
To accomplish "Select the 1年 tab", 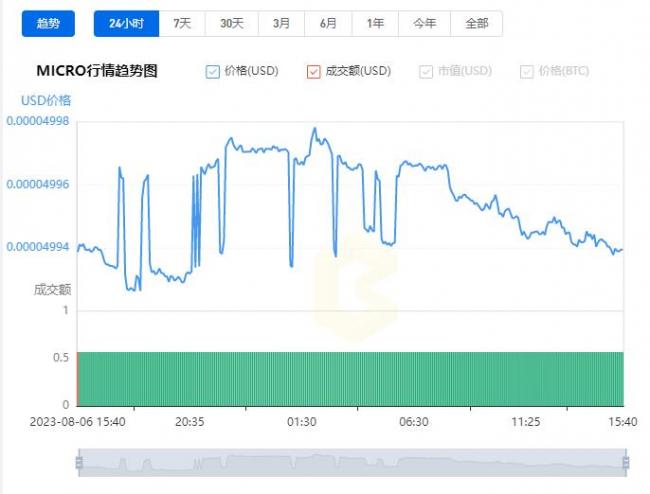I will 375,24.
